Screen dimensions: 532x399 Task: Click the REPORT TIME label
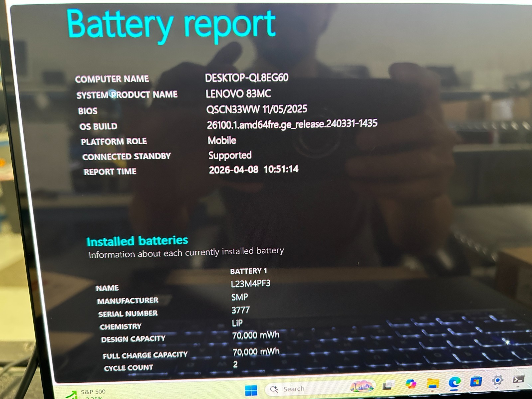point(110,172)
